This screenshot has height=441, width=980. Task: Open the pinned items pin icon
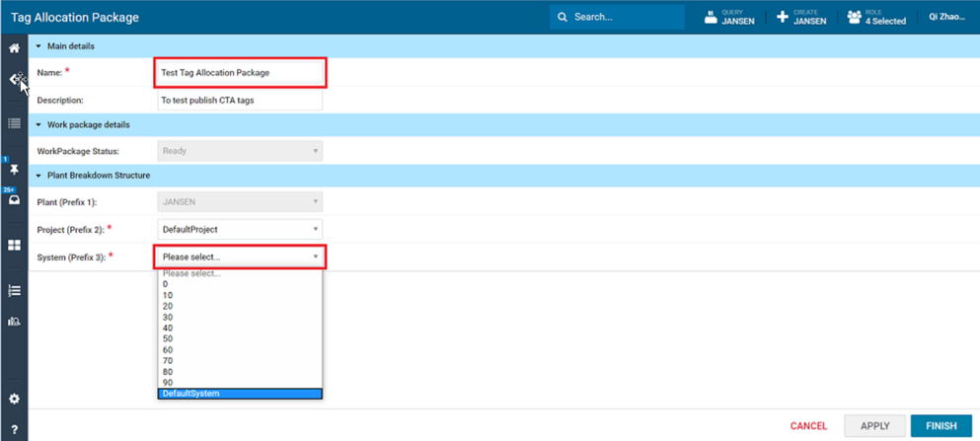coord(14,171)
